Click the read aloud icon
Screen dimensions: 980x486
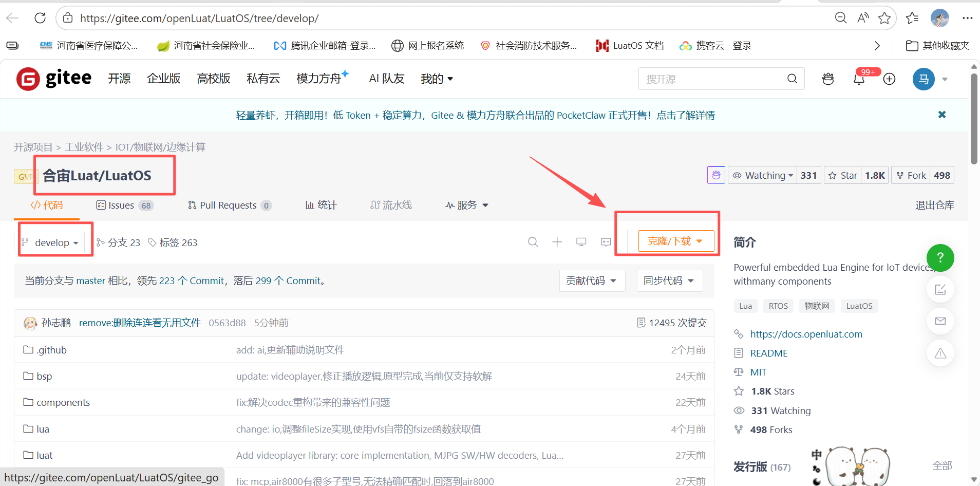coord(863,18)
